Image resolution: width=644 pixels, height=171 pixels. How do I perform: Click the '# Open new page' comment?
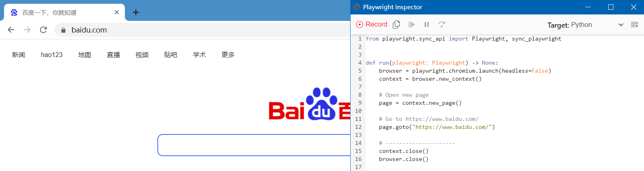404,95
